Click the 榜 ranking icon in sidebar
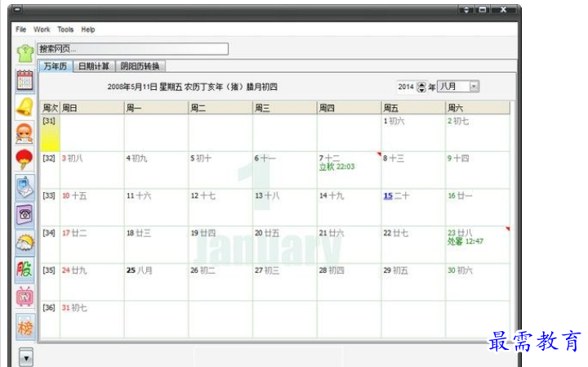Viewport: 588px width, 367px height. [x=25, y=327]
